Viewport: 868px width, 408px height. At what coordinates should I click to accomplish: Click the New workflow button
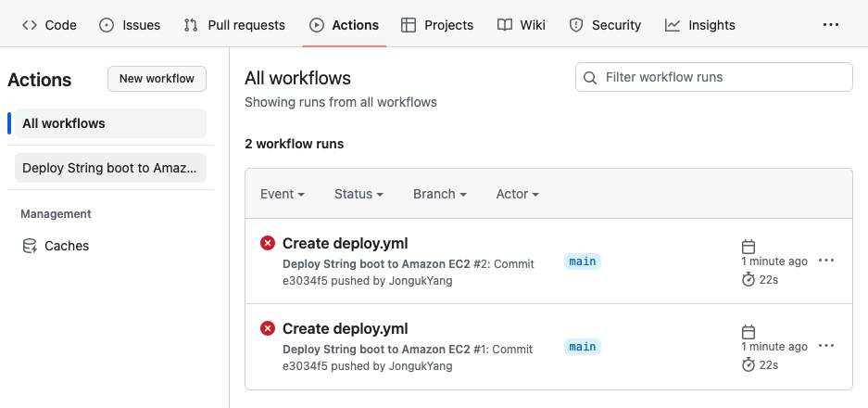pos(157,79)
